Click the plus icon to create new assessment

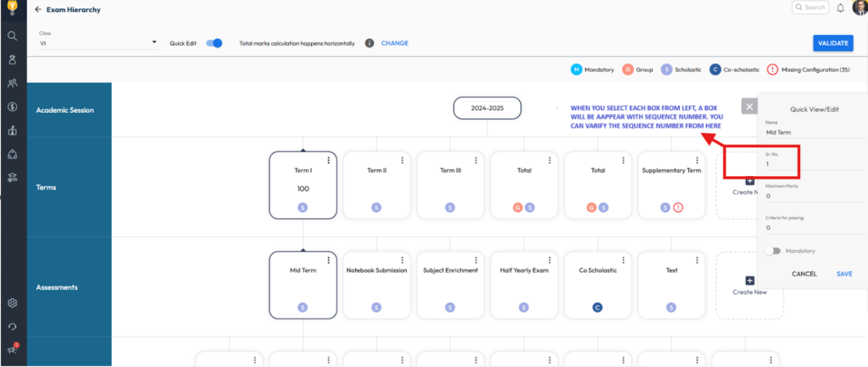[749, 281]
